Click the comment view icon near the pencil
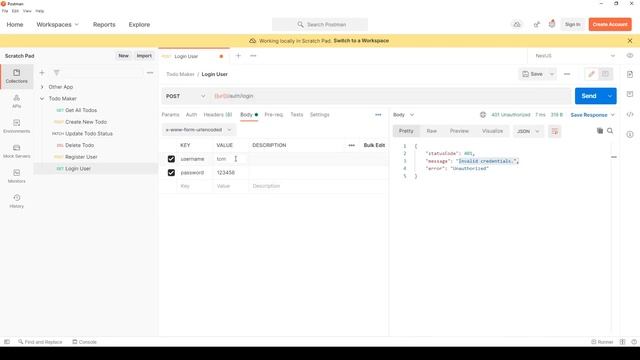 point(605,74)
